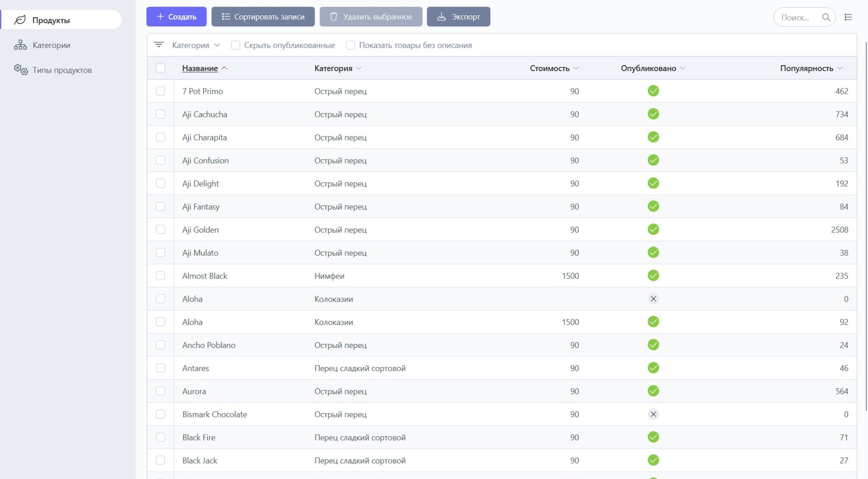Click green published check for Aji Golden
The width and height of the screenshot is (868, 479).
pos(653,230)
